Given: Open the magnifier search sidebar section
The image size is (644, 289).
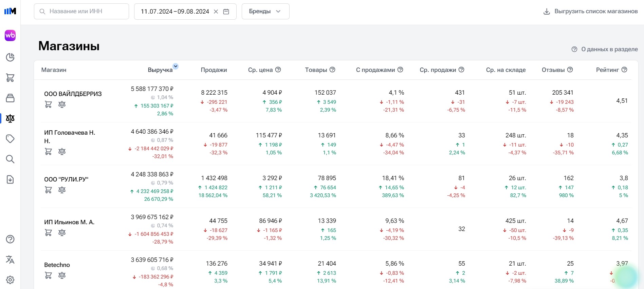Looking at the screenshot, I should (10, 159).
